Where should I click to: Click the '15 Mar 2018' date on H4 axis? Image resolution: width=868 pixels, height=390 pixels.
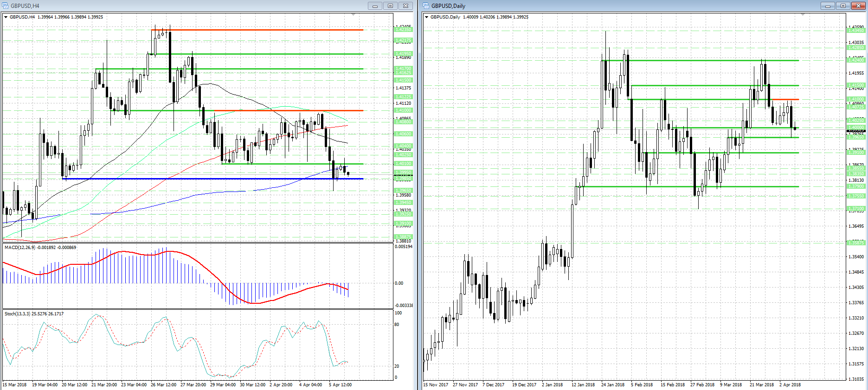15,385
